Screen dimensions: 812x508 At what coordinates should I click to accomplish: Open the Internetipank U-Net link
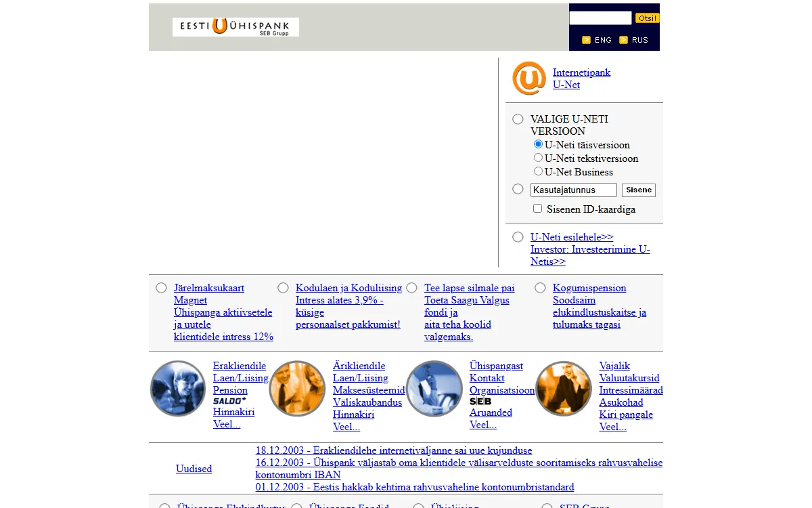[581, 79]
